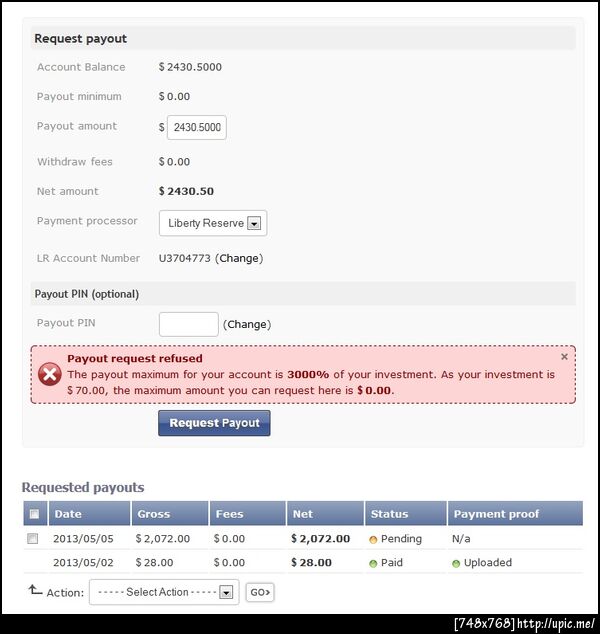The height and width of the screenshot is (634, 600).
Task: Sort by the Date column header
Action: 68,514
